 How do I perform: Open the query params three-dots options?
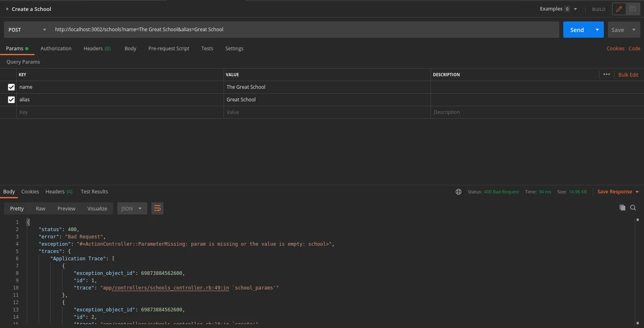(x=606, y=75)
